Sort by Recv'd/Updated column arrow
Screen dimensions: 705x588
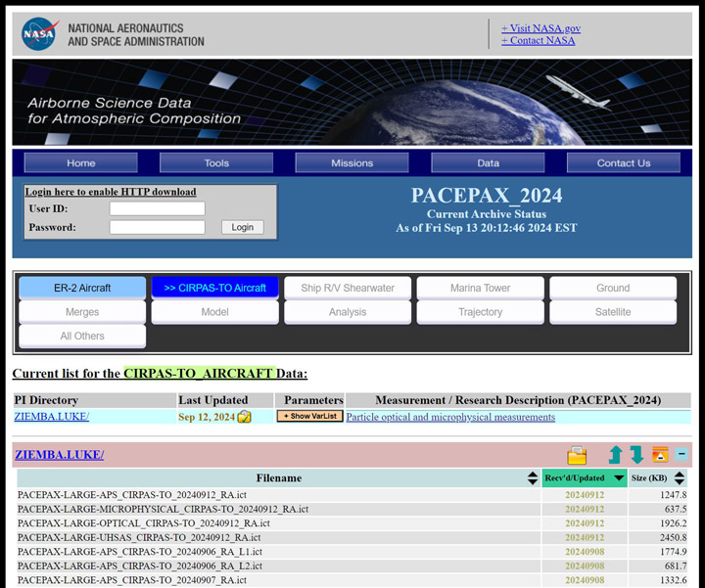619,478
